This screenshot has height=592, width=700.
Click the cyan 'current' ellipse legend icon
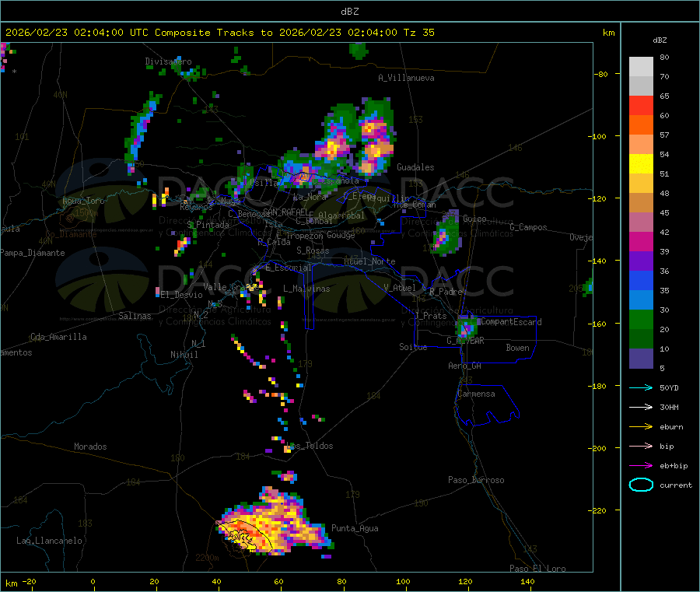[641, 485]
